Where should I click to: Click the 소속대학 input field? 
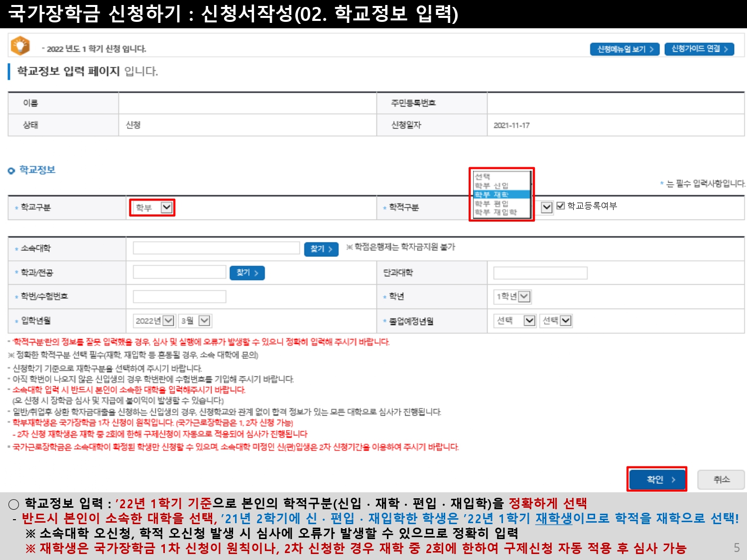point(216,248)
